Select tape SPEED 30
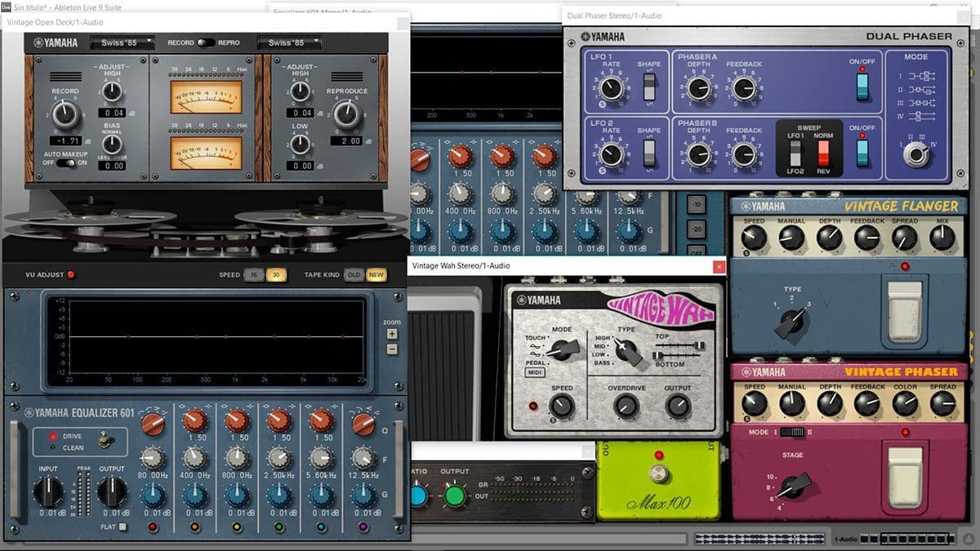The width and height of the screenshot is (980, 551). coord(275,275)
